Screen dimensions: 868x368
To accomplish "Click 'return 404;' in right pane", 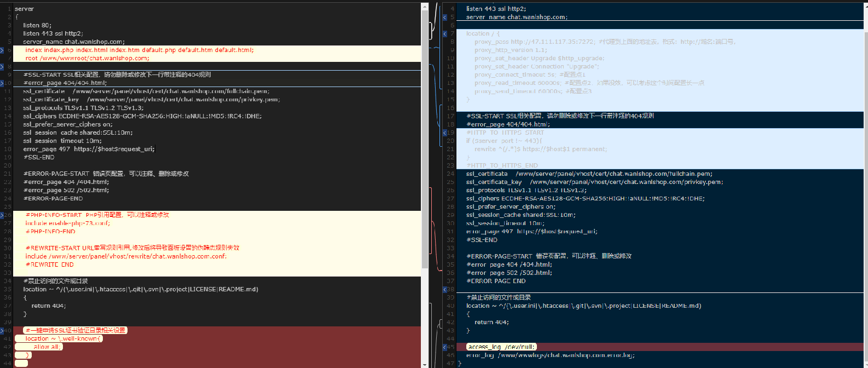I will coord(492,322).
